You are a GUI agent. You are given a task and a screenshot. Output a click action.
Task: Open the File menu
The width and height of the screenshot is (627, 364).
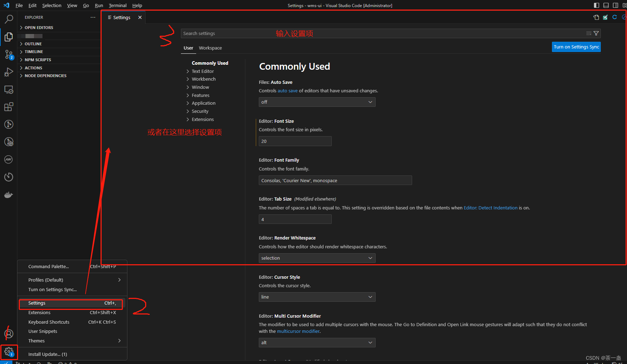coord(19,5)
